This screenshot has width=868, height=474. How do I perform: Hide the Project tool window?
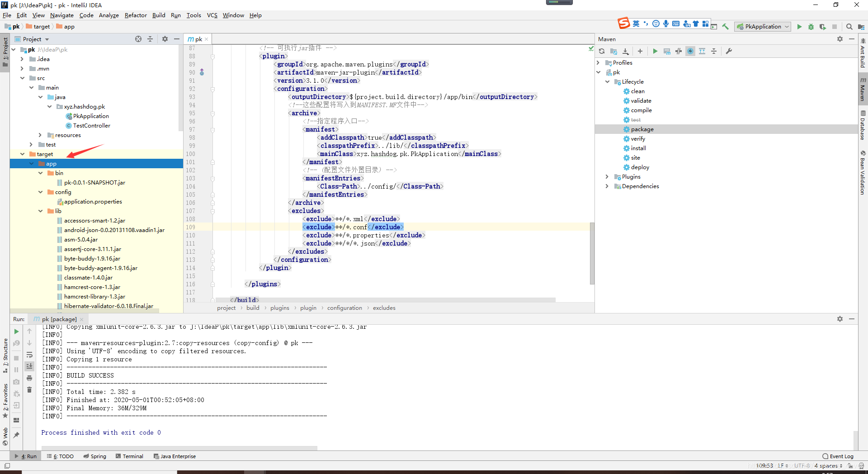point(177,39)
